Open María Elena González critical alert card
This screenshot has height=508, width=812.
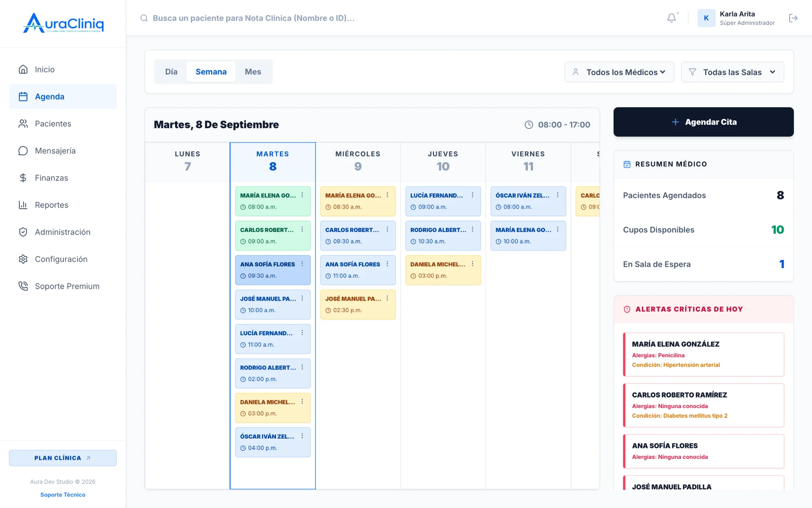click(703, 354)
